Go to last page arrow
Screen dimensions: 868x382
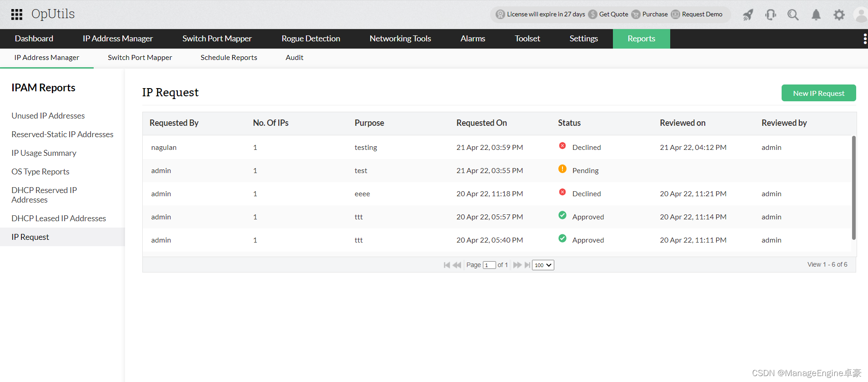point(527,265)
